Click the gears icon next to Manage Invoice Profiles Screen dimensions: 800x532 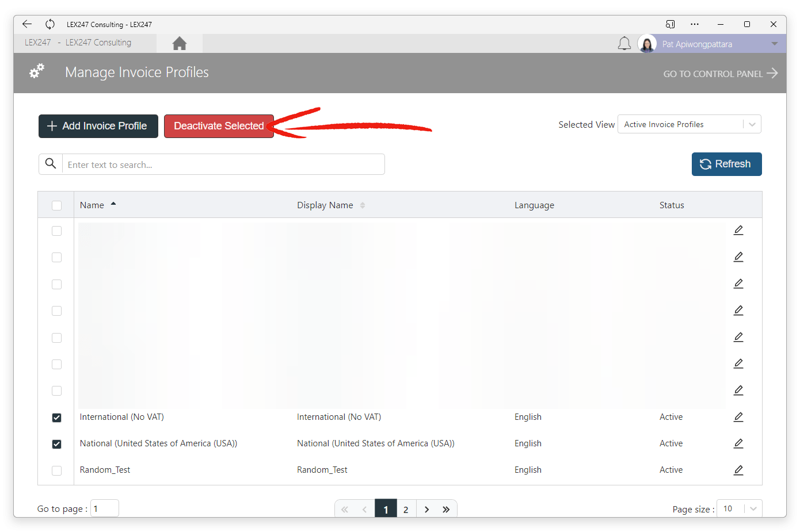pyautogui.click(x=36, y=71)
